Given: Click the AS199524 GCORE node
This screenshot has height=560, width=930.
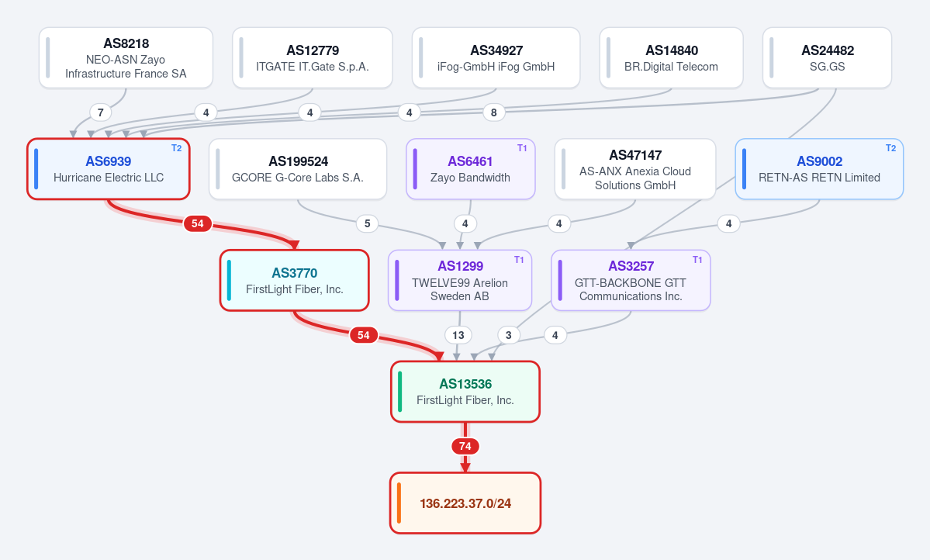Looking at the screenshot, I should (298, 169).
